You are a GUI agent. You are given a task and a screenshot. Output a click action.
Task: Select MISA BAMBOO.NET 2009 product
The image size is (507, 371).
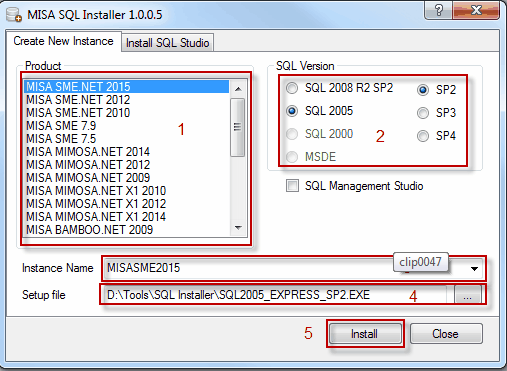tap(127, 230)
